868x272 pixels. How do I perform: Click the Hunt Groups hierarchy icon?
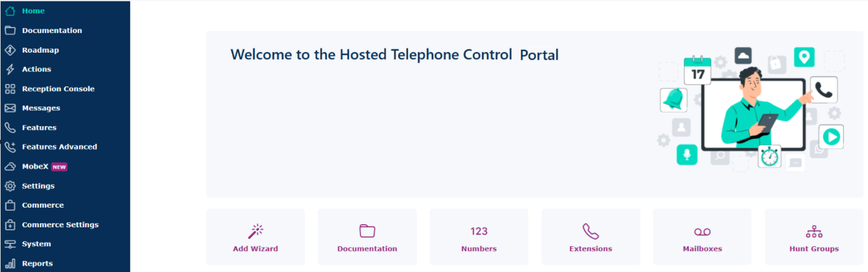click(x=814, y=232)
